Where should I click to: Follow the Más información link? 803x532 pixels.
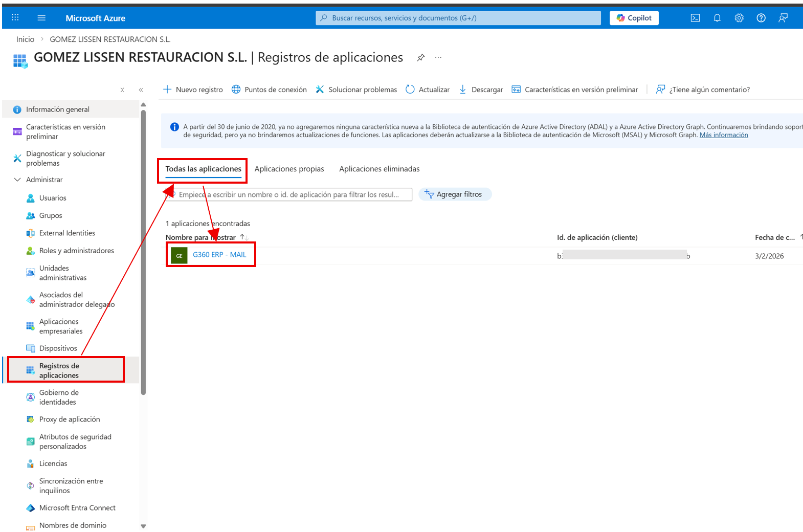[723, 135]
